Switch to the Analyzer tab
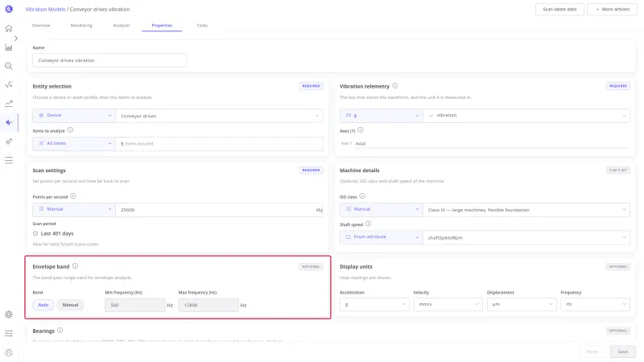The height and width of the screenshot is (362, 644). point(122,26)
